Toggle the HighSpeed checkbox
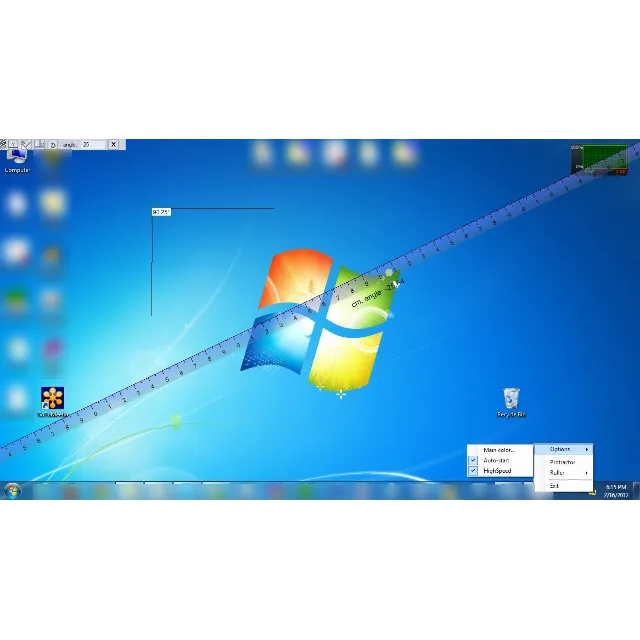The height and width of the screenshot is (640, 640). tap(473, 471)
